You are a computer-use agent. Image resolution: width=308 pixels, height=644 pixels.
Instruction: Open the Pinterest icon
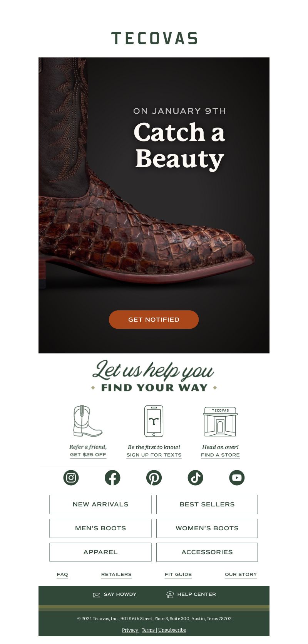[154, 478]
